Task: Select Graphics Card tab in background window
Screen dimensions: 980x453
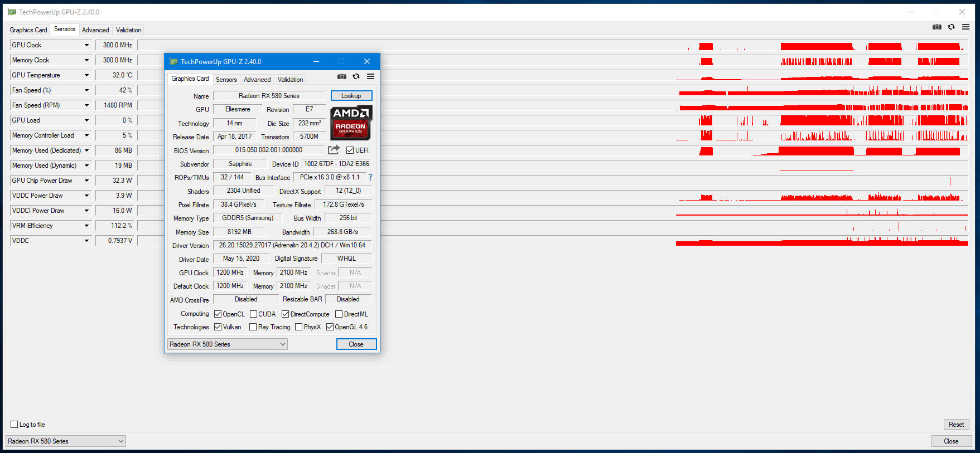Action: (28, 30)
